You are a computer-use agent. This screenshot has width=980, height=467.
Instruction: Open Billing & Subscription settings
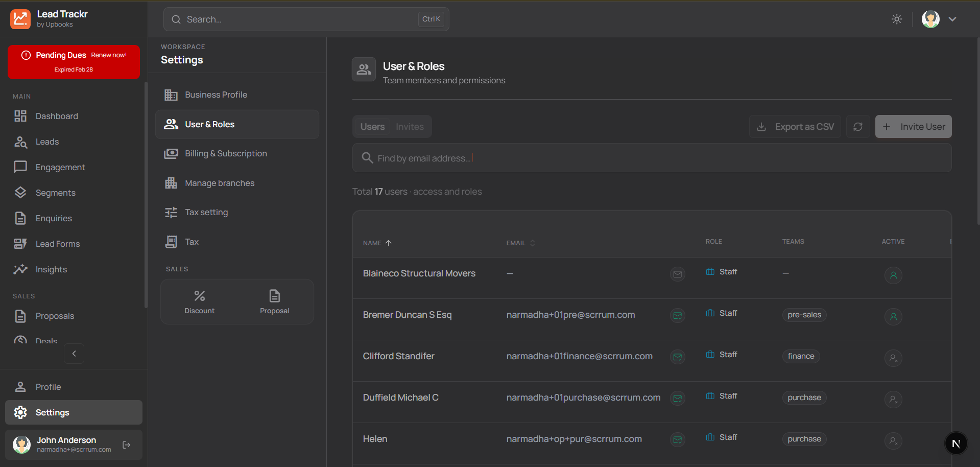click(x=226, y=154)
